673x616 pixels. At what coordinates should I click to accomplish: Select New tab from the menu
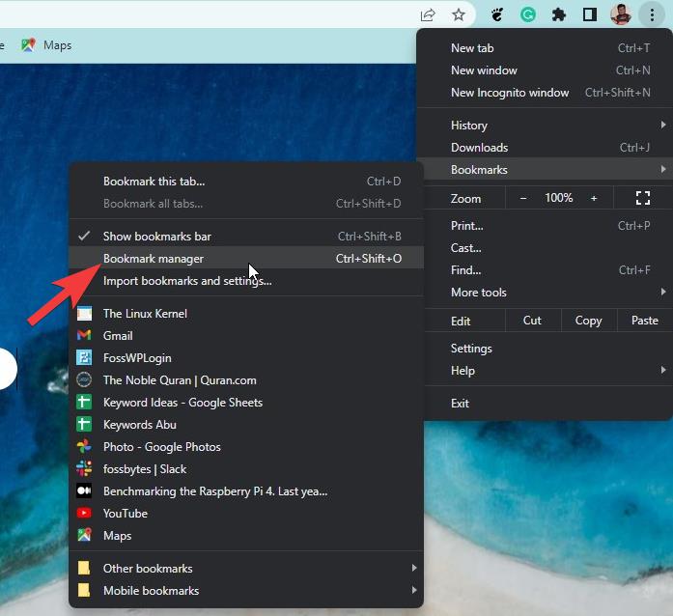545,48
